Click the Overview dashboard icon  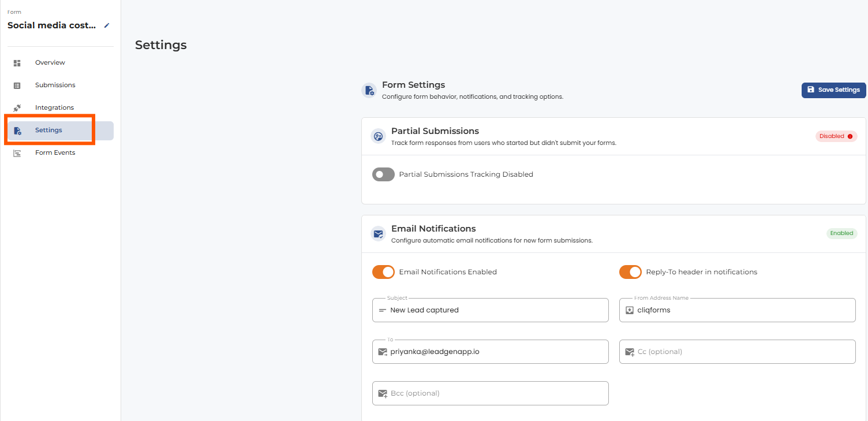(x=17, y=63)
